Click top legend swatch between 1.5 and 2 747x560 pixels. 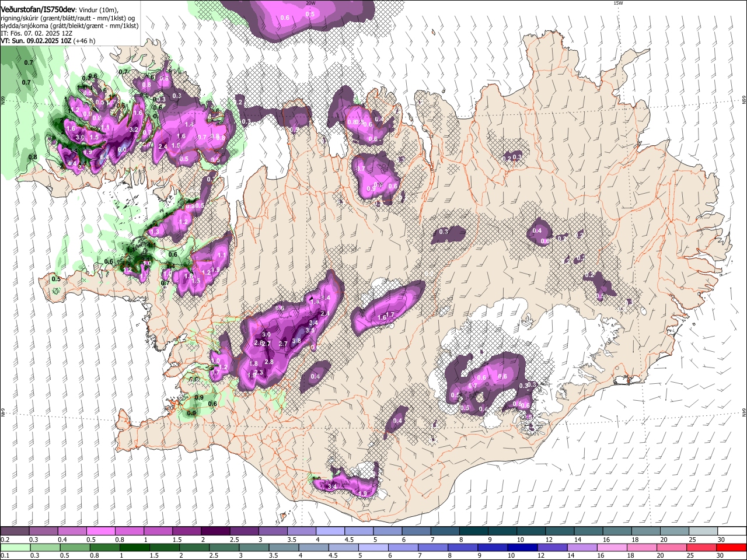(187, 531)
